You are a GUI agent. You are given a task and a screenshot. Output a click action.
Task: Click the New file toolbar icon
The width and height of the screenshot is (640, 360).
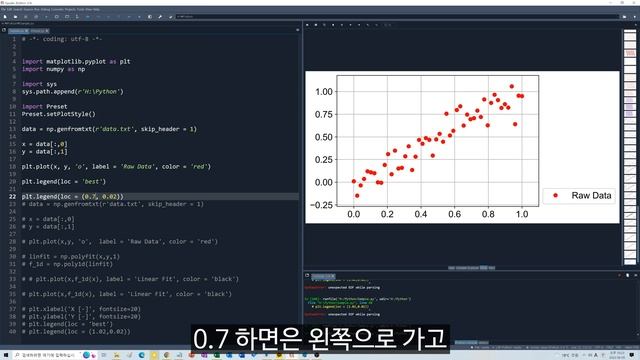tap(5, 17)
